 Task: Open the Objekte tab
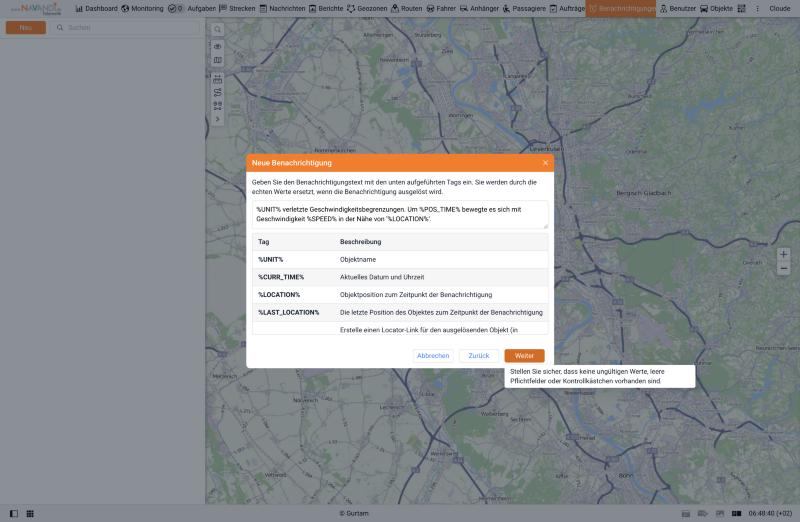point(716,9)
